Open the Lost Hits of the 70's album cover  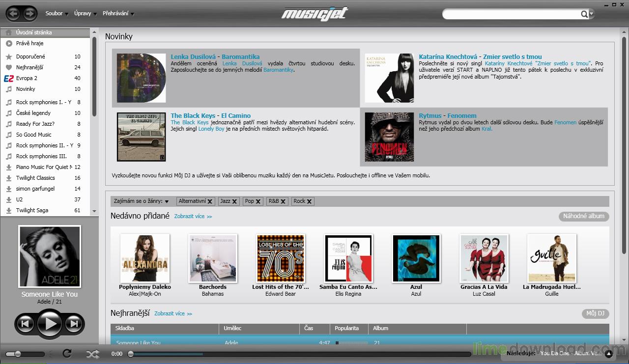(x=281, y=258)
